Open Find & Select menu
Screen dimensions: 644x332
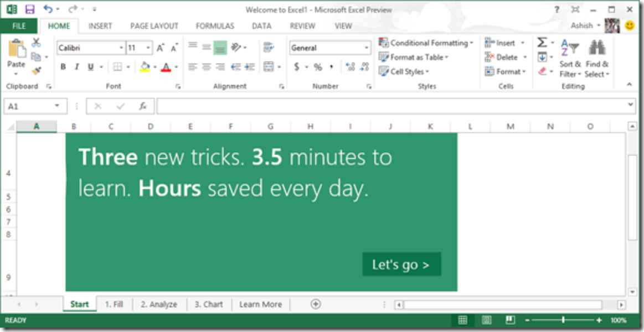point(597,58)
